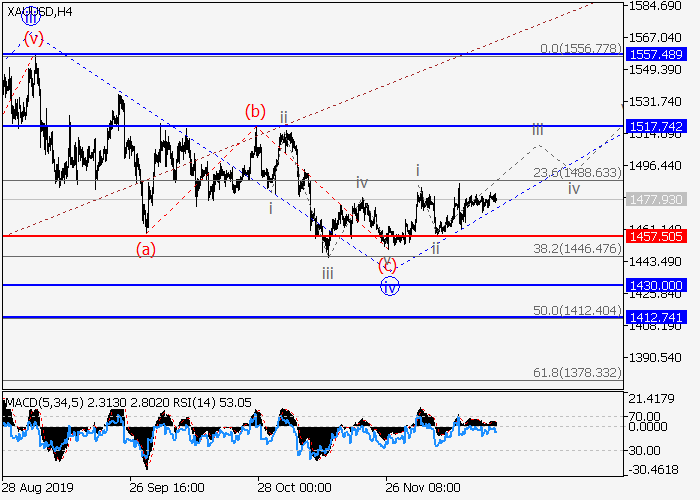Select the blue 1517.742 price level tag

click(x=655, y=126)
